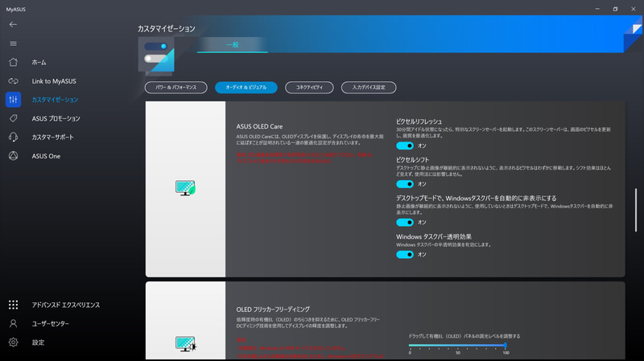Turn off ピクセルシフト toggle

point(405,184)
